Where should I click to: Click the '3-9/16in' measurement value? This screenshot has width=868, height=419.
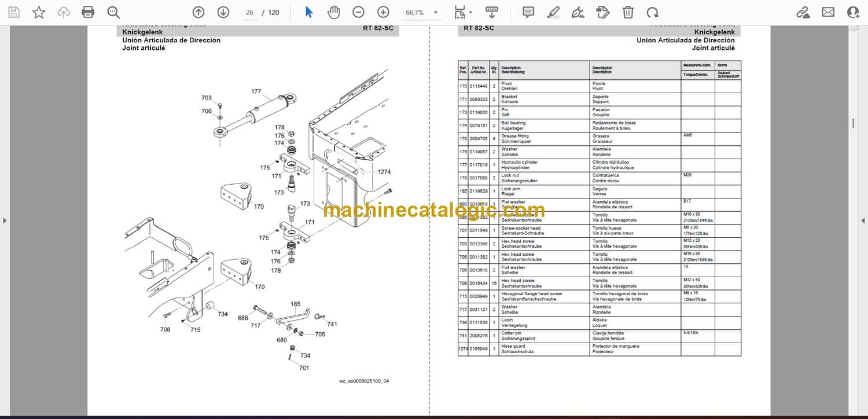691,333
